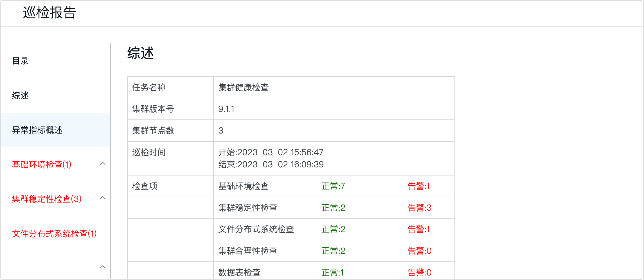
Task: Click 正常:2 in 文件分布式系统检查 row
Action: (333, 229)
